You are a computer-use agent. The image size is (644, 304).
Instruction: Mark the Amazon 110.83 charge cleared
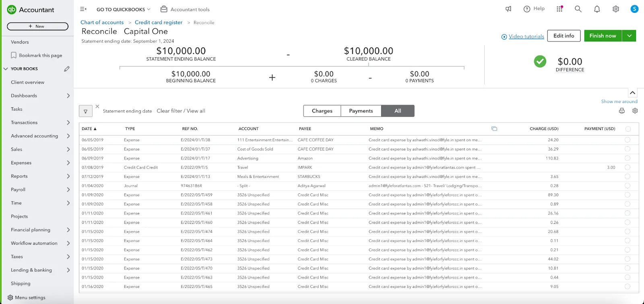click(627, 158)
